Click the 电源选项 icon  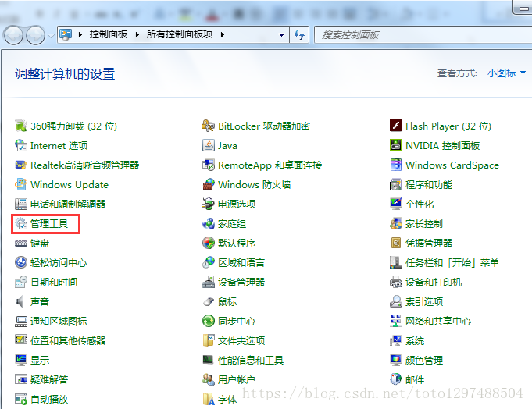click(209, 204)
